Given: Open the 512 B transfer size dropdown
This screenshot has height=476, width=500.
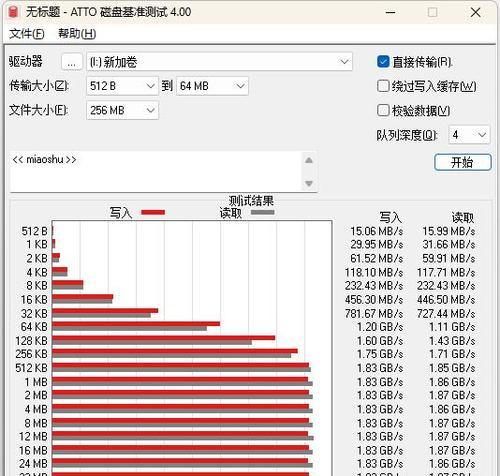Looking at the screenshot, I should [122, 86].
